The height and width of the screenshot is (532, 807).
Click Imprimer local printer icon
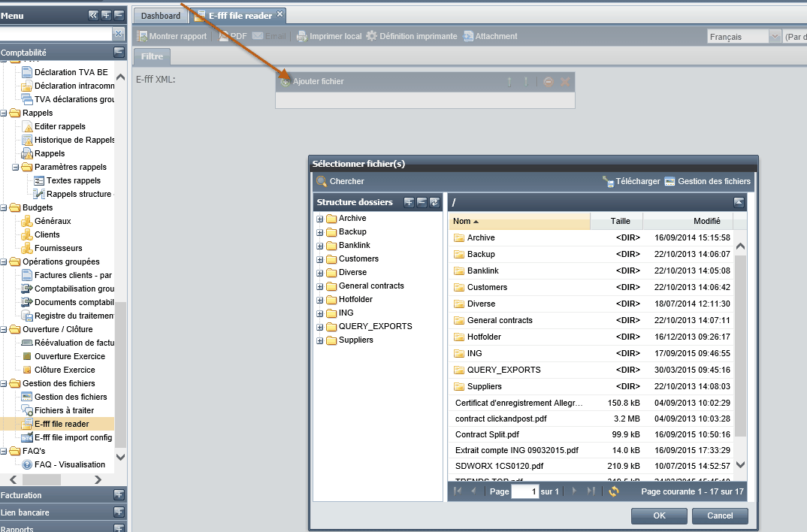301,37
